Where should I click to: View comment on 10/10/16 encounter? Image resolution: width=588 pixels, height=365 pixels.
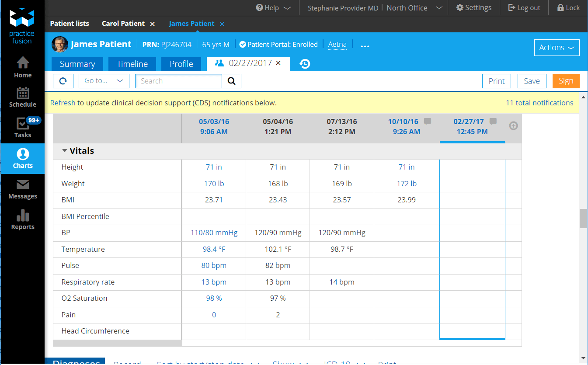click(x=428, y=122)
